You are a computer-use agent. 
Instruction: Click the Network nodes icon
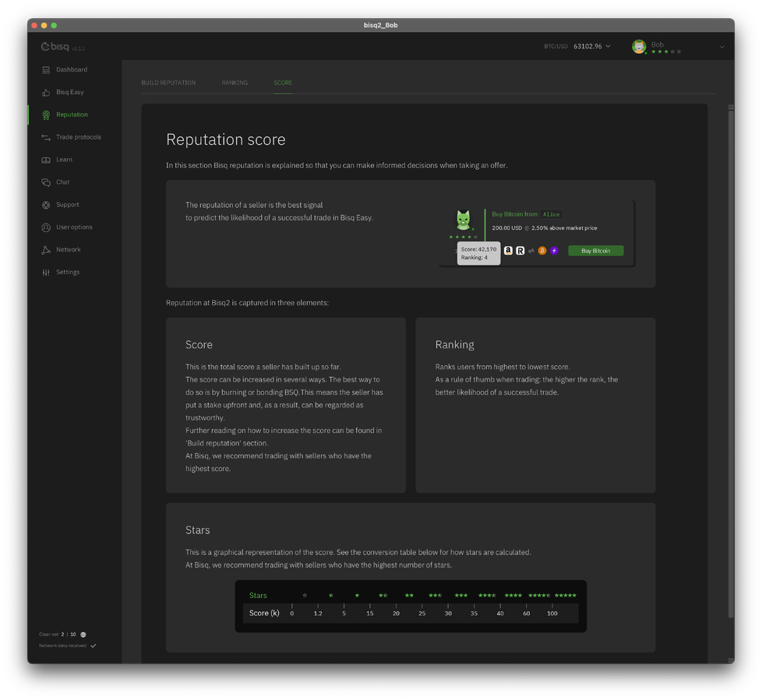[46, 250]
